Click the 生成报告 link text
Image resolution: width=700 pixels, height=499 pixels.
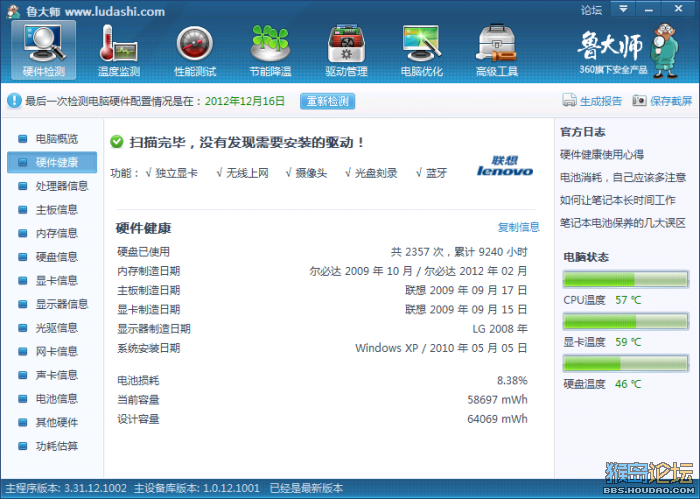(x=600, y=101)
